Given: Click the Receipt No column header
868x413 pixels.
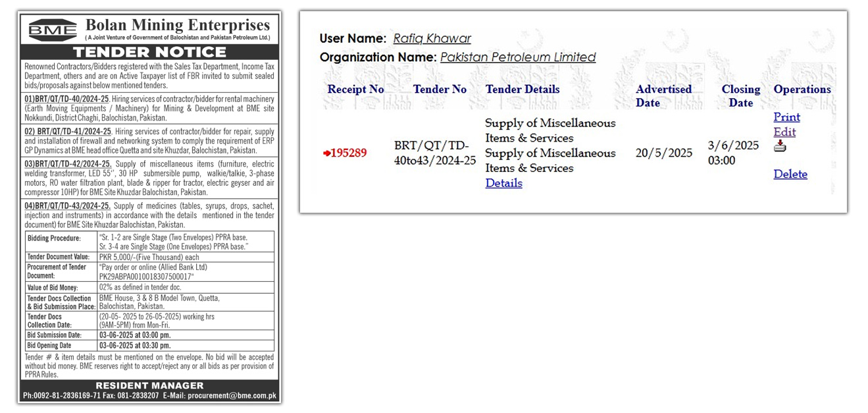Looking at the screenshot, I should [x=355, y=90].
